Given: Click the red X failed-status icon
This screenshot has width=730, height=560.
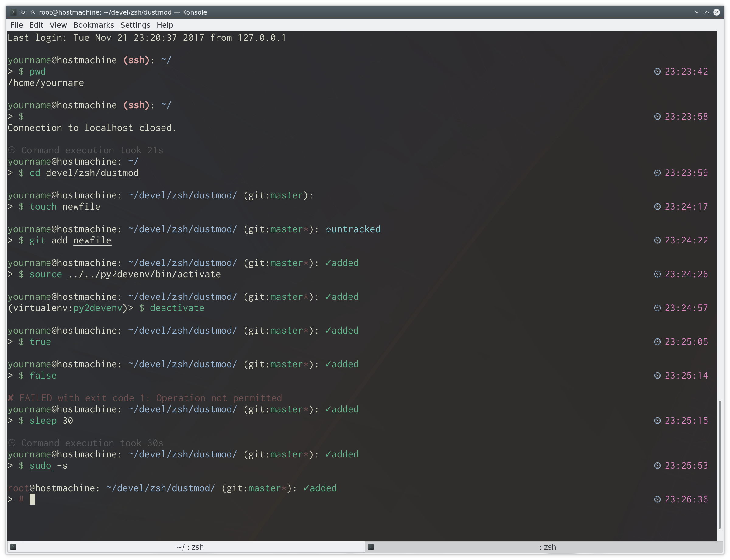Looking at the screenshot, I should 11,398.
